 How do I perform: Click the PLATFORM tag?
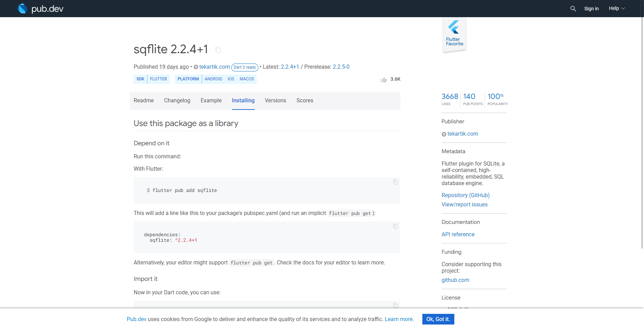point(188,79)
